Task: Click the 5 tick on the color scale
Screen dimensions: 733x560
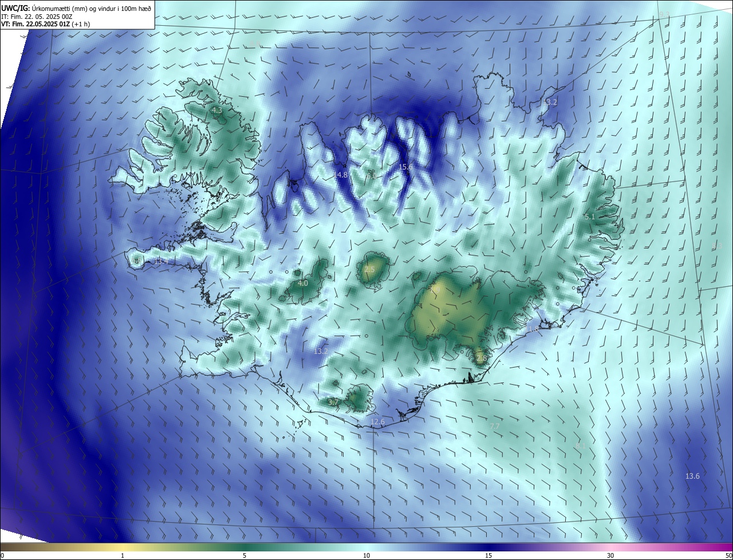Action: point(245,555)
